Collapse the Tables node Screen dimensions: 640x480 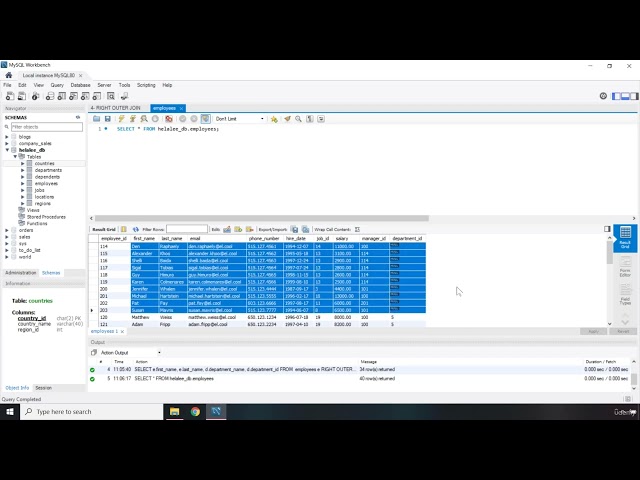point(15,156)
